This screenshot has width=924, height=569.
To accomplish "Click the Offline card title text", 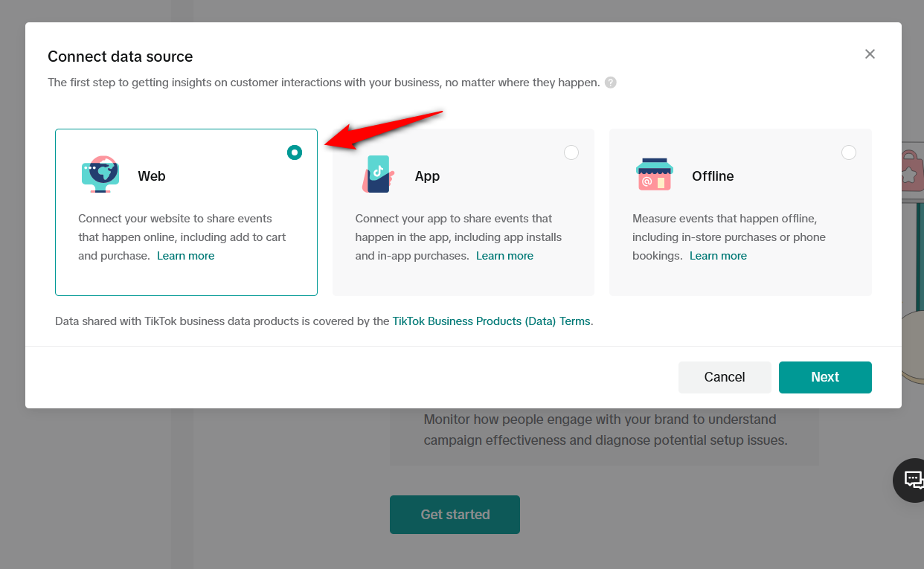I will (x=713, y=176).
